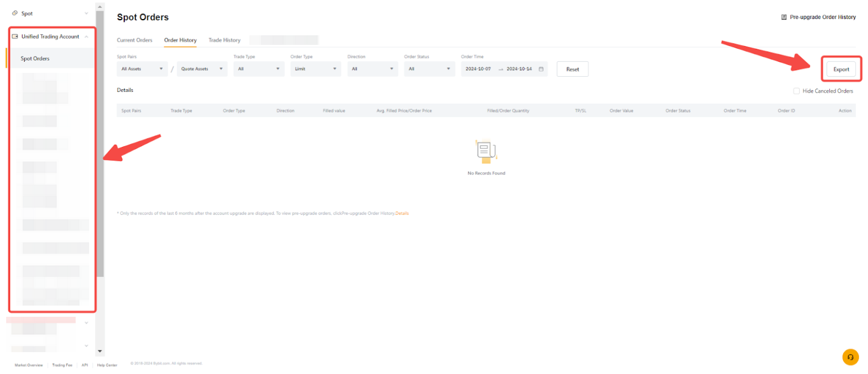The image size is (868, 374).
Task: Click the scroll-down arrow of sidebar scrollbar
Action: click(100, 351)
